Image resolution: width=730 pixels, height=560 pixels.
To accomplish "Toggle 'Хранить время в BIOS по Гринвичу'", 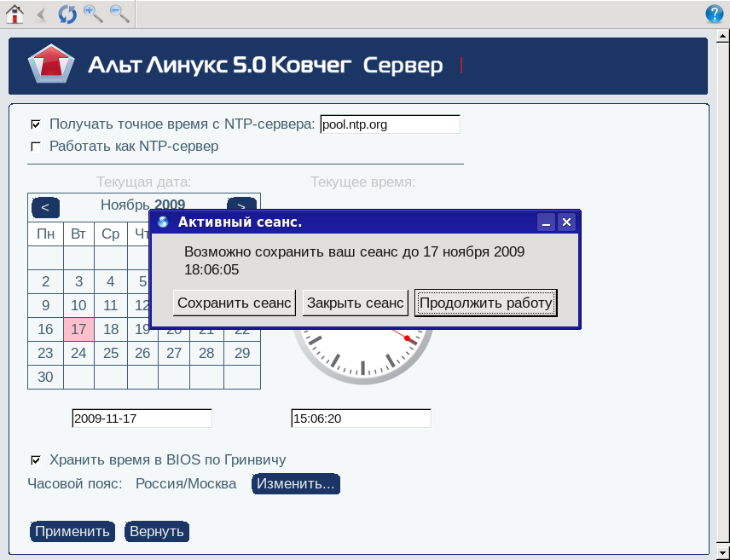I will tap(36, 460).
